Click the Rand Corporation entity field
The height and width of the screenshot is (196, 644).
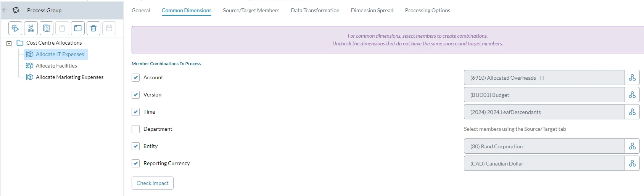point(544,146)
